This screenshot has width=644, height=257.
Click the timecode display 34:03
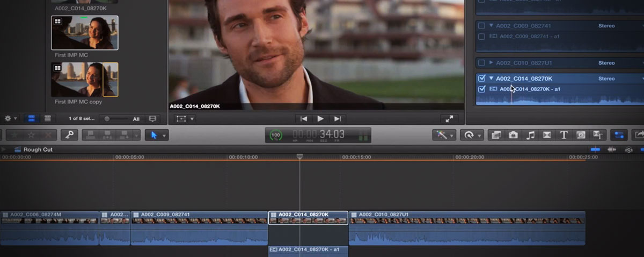pos(332,134)
